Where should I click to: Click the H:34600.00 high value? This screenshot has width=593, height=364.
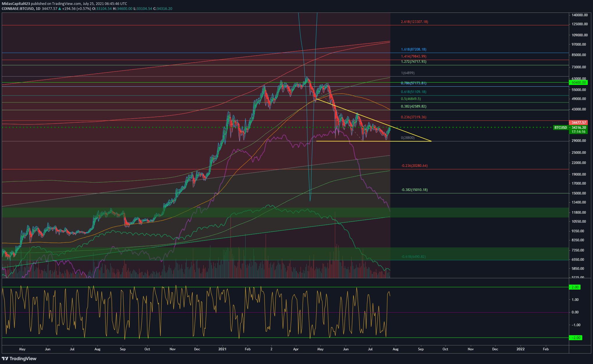[123, 9]
